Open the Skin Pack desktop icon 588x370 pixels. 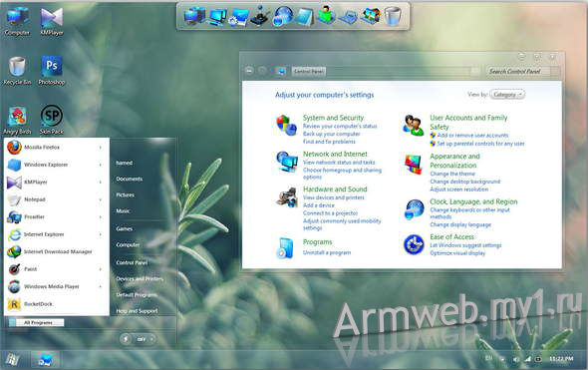coord(52,121)
